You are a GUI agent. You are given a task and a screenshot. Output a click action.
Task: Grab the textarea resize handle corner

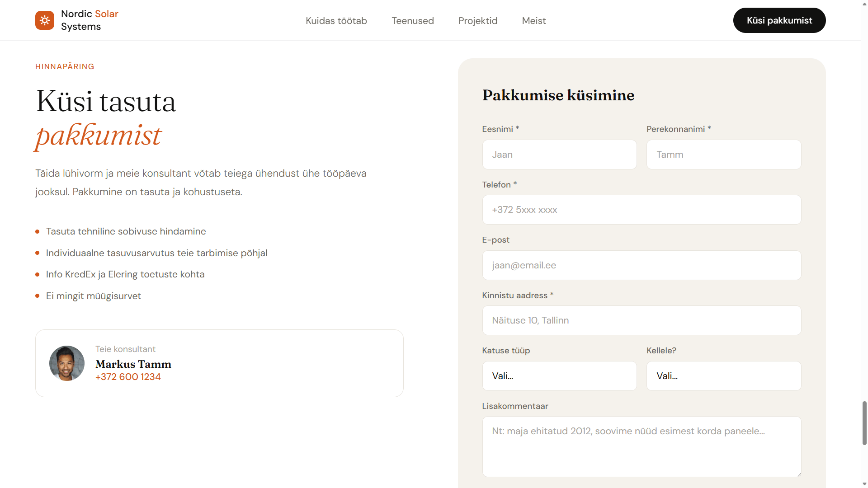click(799, 474)
